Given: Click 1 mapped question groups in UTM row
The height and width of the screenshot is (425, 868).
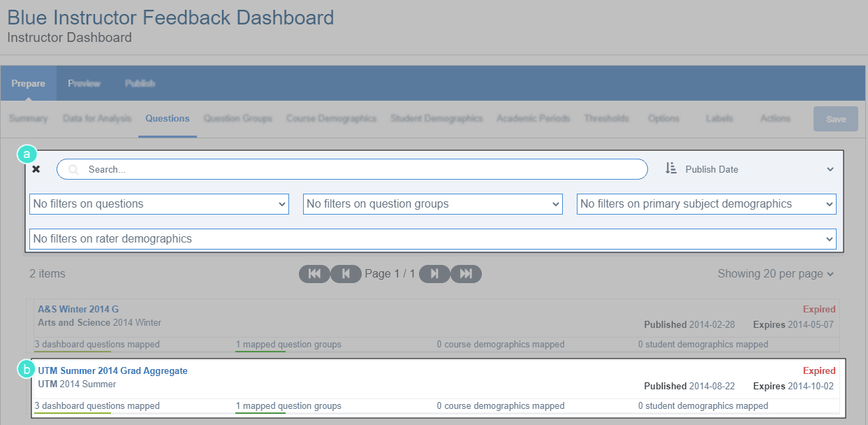Looking at the screenshot, I should point(288,406).
